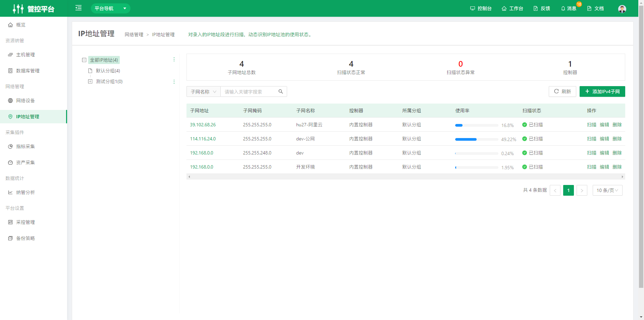Click 49.22% usage progress bar
The height and width of the screenshot is (320, 644).
[x=477, y=139]
